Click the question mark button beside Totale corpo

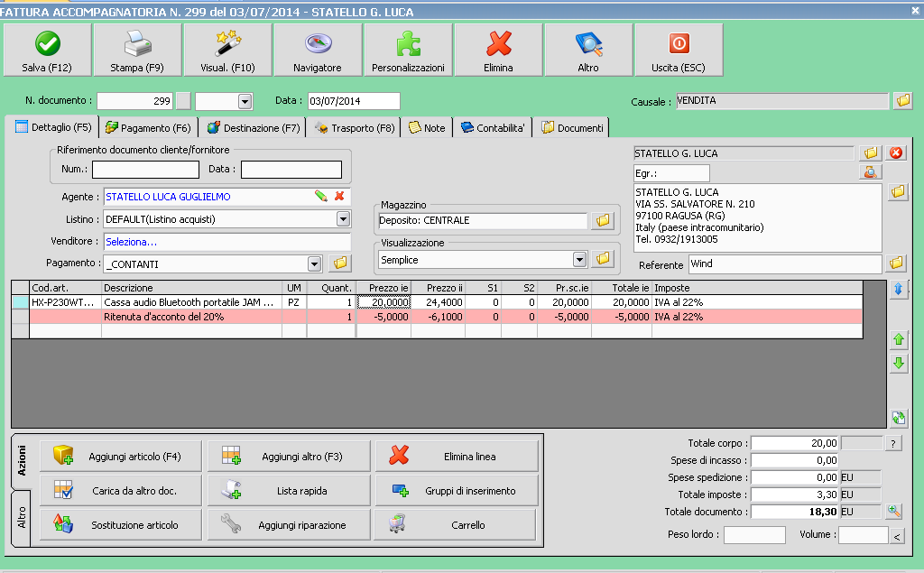pyautogui.click(x=894, y=443)
